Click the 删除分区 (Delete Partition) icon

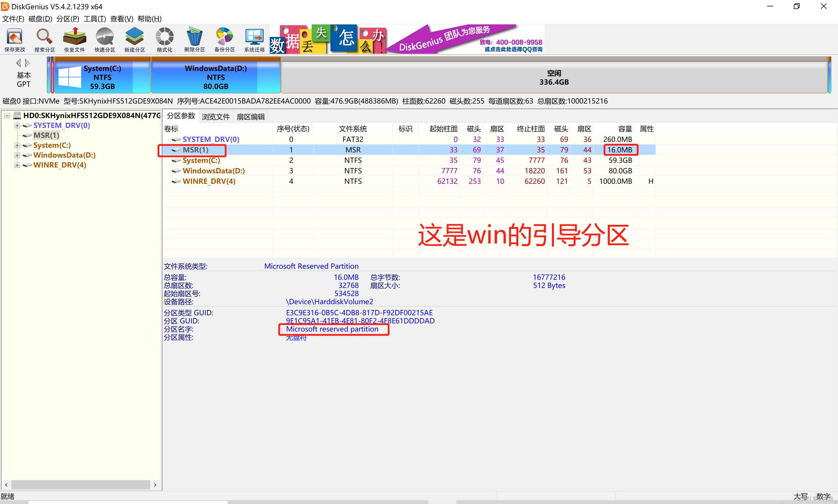pos(195,40)
